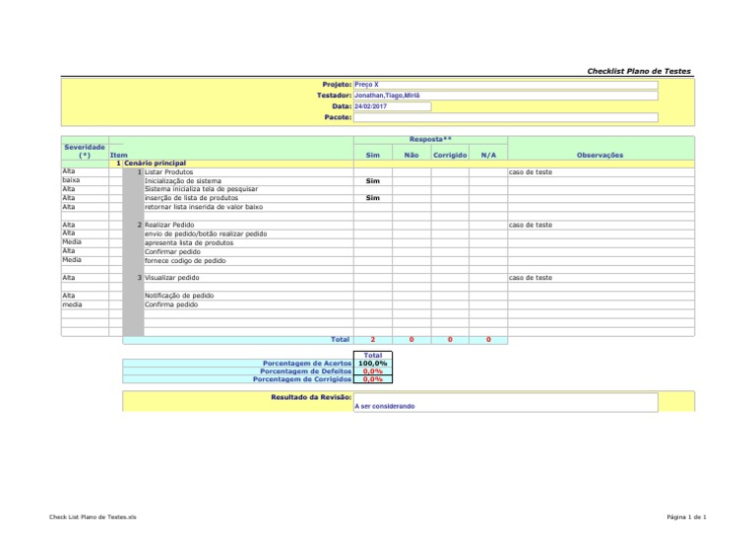Select the 'Item' column header
This screenshot has width=756, height=535.
tap(118, 156)
